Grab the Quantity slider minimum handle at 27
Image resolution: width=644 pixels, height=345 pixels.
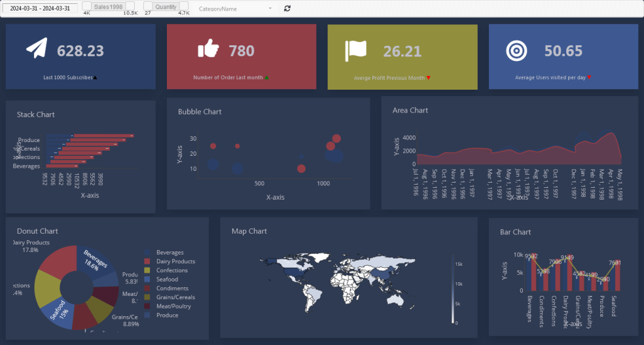(148, 6)
